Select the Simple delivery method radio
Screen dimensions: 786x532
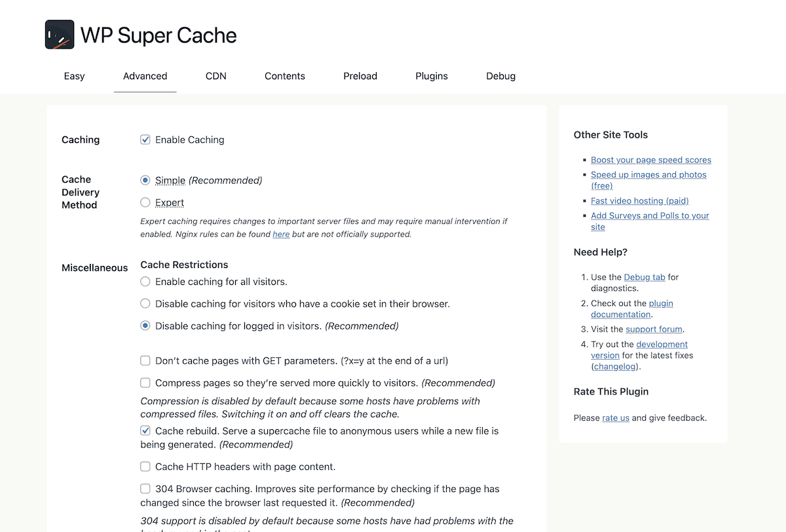click(x=145, y=180)
